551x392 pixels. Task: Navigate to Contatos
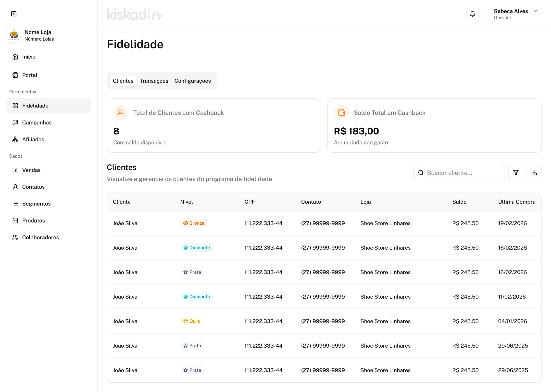tap(49, 187)
